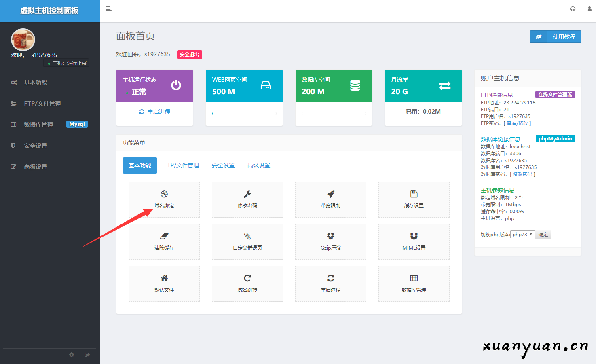
Task: Click the 数据库空间 progress bar
Action: (x=334, y=114)
